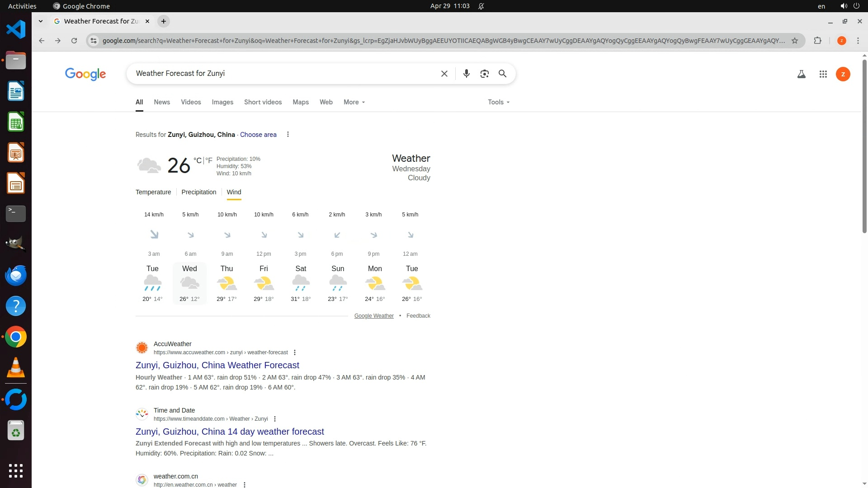The image size is (868, 488).
Task: Bookmark this page with star icon
Action: [x=795, y=41]
